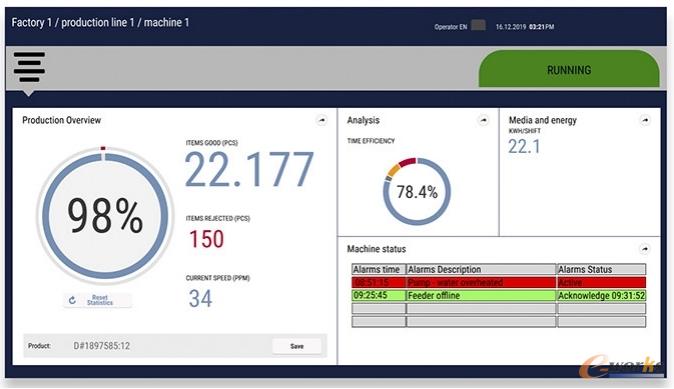The height and width of the screenshot is (389, 674).
Task: Select the red Pump water overheated alarm
Action: click(x=481, y=282)
